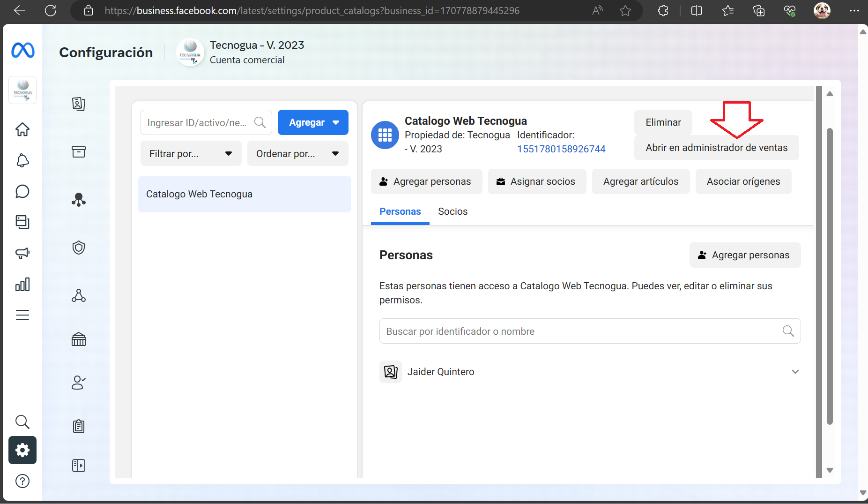
Task: Switch to the Socios tab
Action: point(453,211)
